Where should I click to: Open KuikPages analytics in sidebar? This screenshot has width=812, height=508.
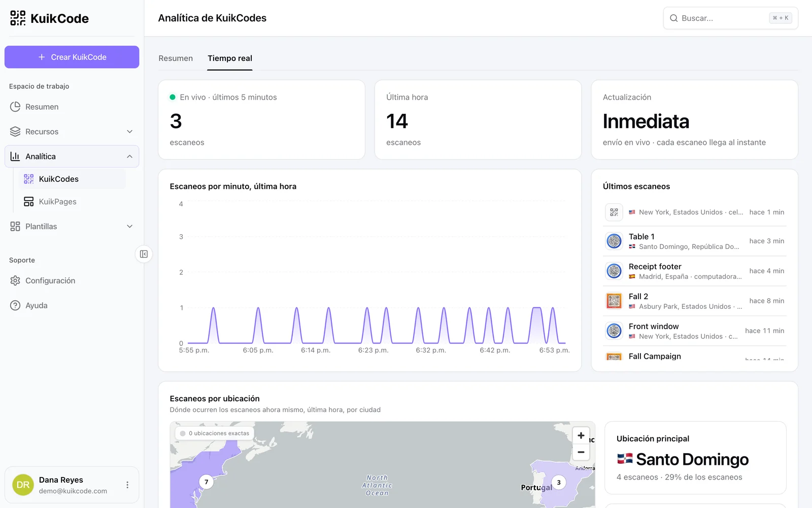(x=72, y=202)
